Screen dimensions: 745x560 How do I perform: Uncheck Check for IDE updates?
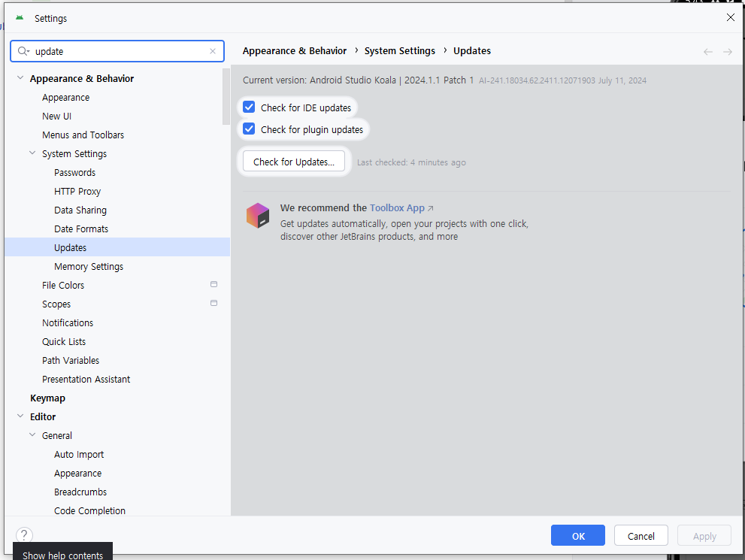(249, 107)
